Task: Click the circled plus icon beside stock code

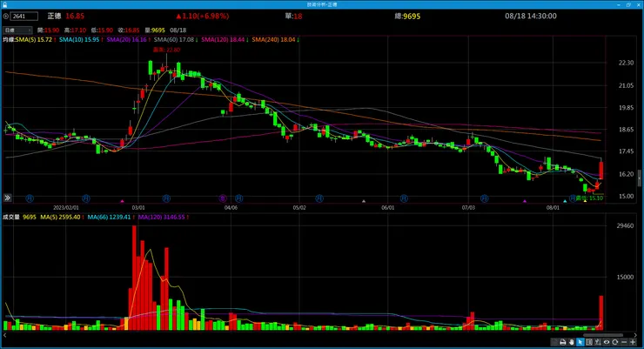Action: click(6, 16)
